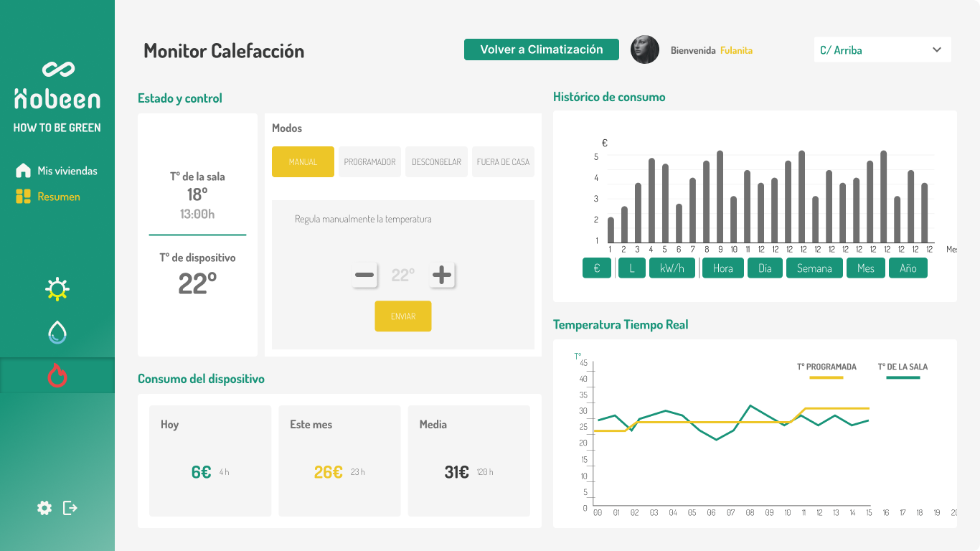980x551 pixels.
Task: Open settings gear icon in sidebar
Action: coord(44,508)
